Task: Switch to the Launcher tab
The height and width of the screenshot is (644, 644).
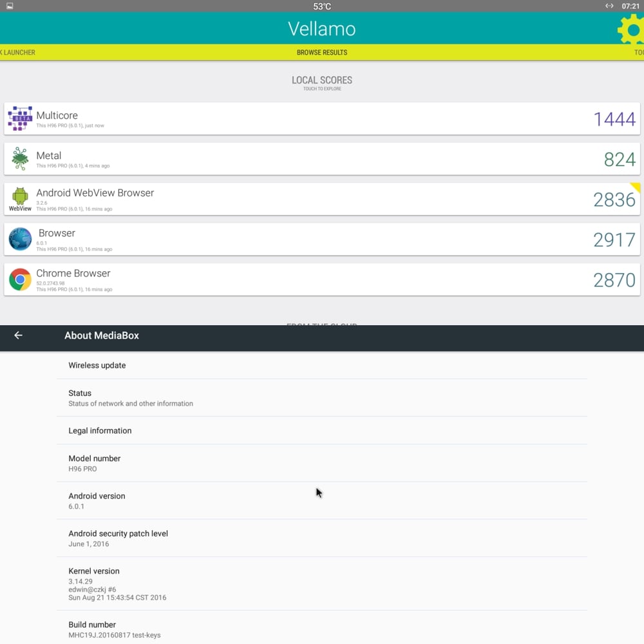Action: point(17,53)
